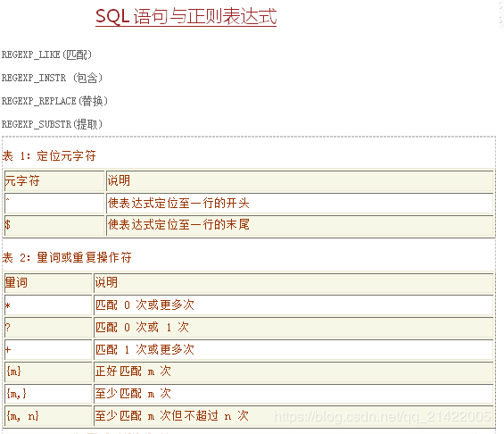Viewport: 504px width, 434px height.
Task: Select the {m, n} quantifier cell
Action: (x=48, y=416)
